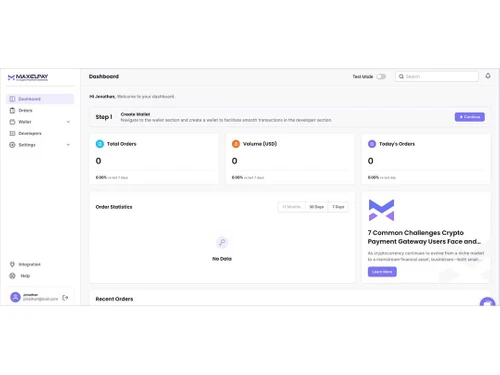
Task: Click the Volume (USD) orange icon
Action: point(236,144)
